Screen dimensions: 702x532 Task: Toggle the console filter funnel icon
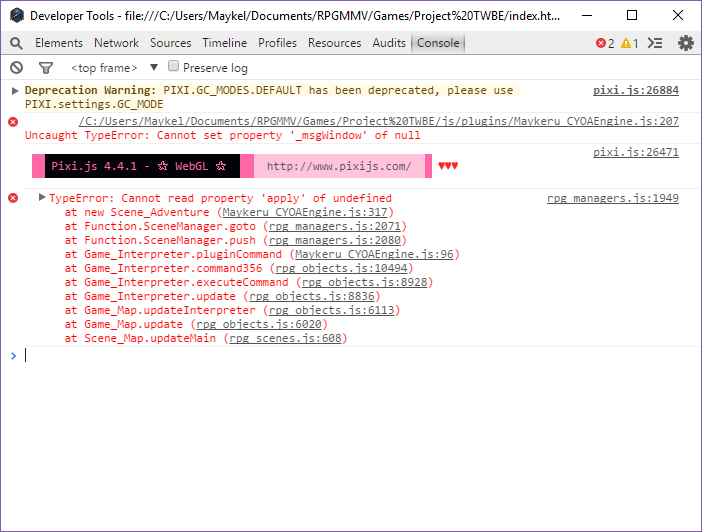46,68
